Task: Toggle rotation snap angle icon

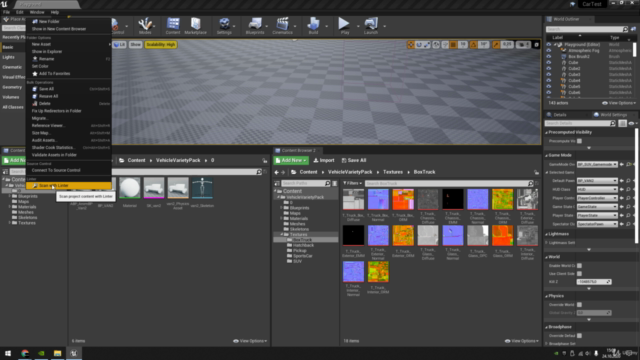Action: tap(473, 45)
